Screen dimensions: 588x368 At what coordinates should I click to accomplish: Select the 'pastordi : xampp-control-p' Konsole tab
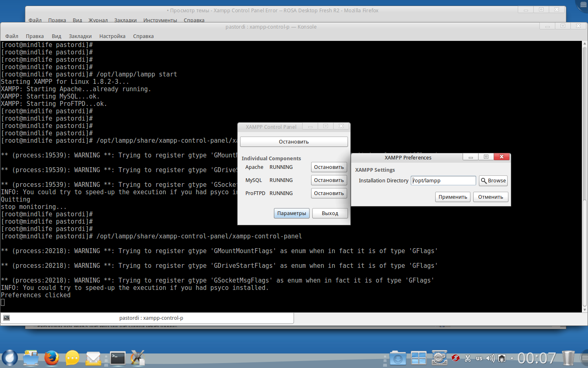tap(147, 318)
